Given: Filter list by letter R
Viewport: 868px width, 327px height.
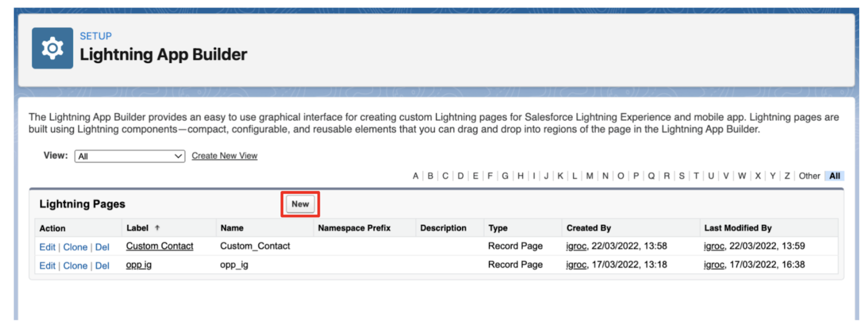Looking at the screenshot, I should (x=667, y=176).
